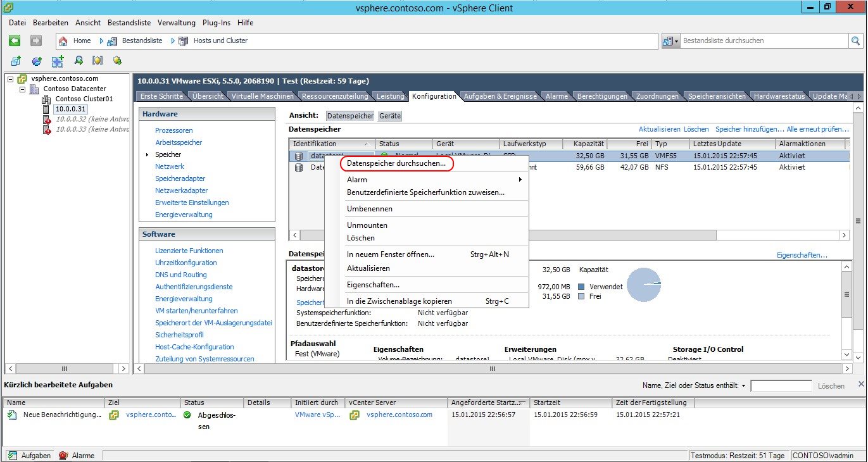Image resolution: width=868 pixels, height=462 pixels.
Task: Click the shield with down arrow toolbar icon
Action: (x=116, y=61)
